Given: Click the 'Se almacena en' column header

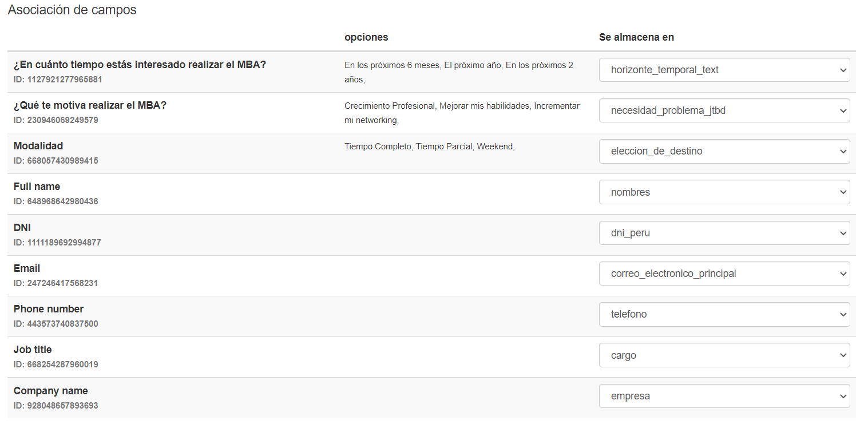Looking at the screenshot, I should tap(636, 37).
